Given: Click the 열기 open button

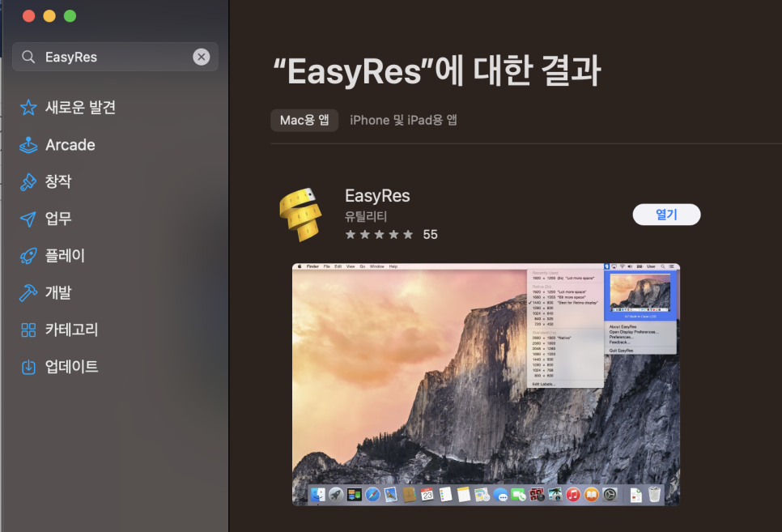Looking at the screenshot, I should 666,215.
